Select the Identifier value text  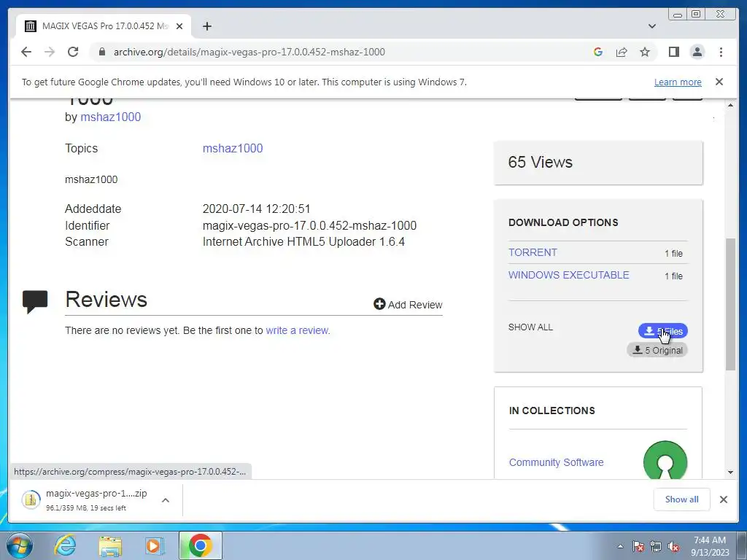tap(309, 225)
